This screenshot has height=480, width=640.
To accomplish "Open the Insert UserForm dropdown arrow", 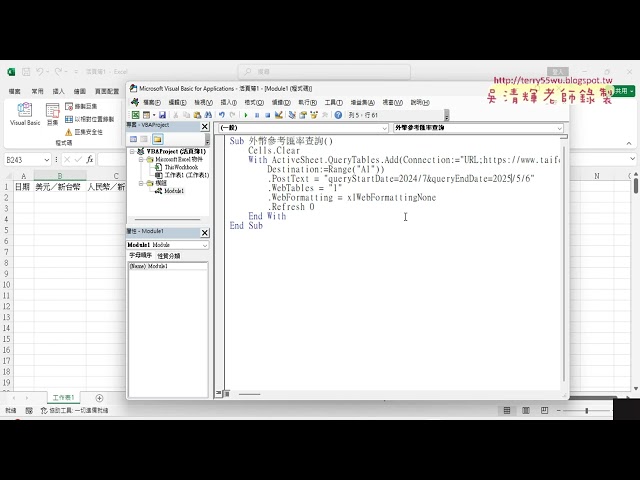I will [154, 115].
